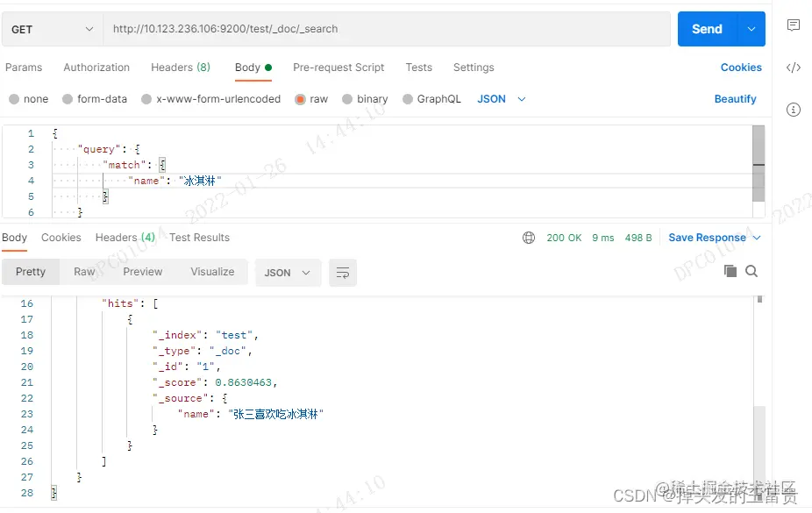This screenshot has width=812, height=513.
Task: Open the code snippet icon
Action: pos(793,68)
